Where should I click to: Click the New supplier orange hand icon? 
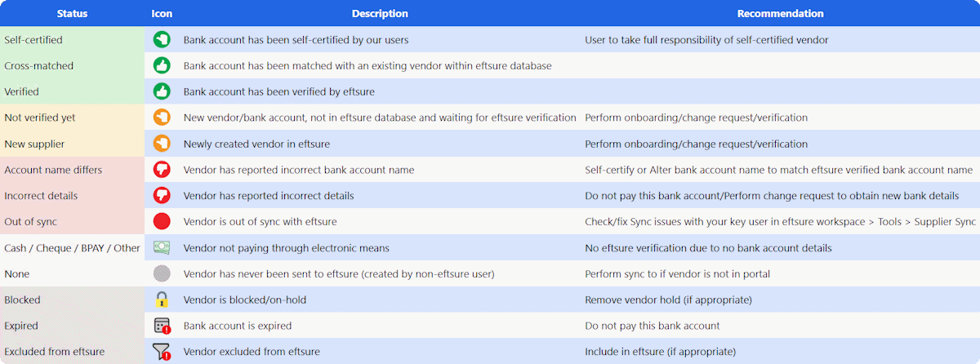pyautogui.click(x=162, y=144)
